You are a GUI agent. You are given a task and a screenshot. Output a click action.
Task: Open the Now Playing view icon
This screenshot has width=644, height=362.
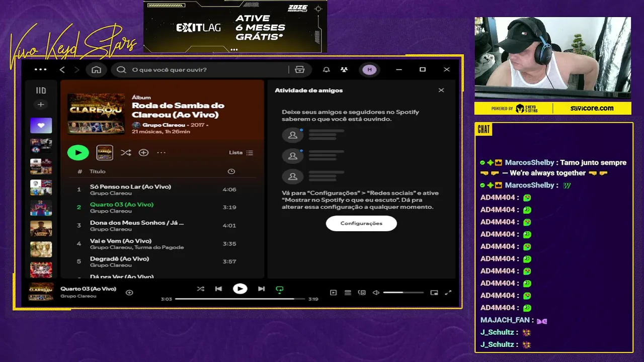(333, 293)
